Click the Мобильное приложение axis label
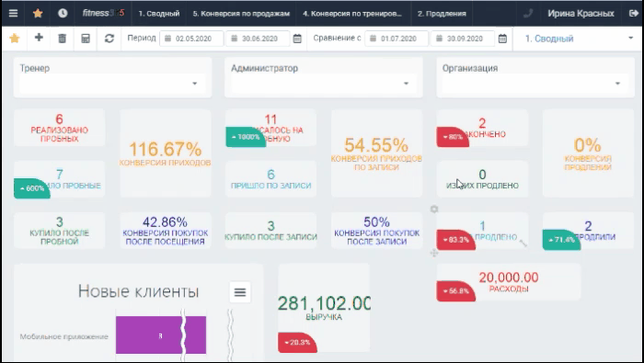 point(63,336)
